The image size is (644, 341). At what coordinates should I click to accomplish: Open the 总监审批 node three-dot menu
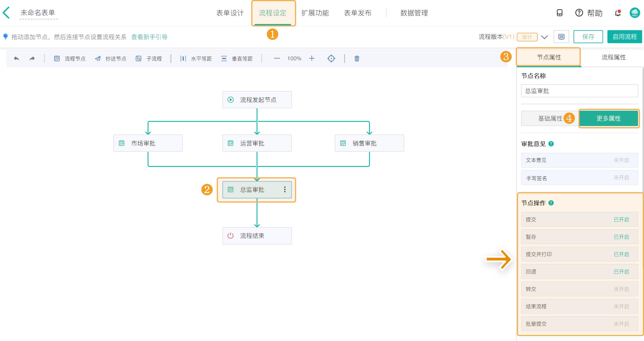coord(285,189)
